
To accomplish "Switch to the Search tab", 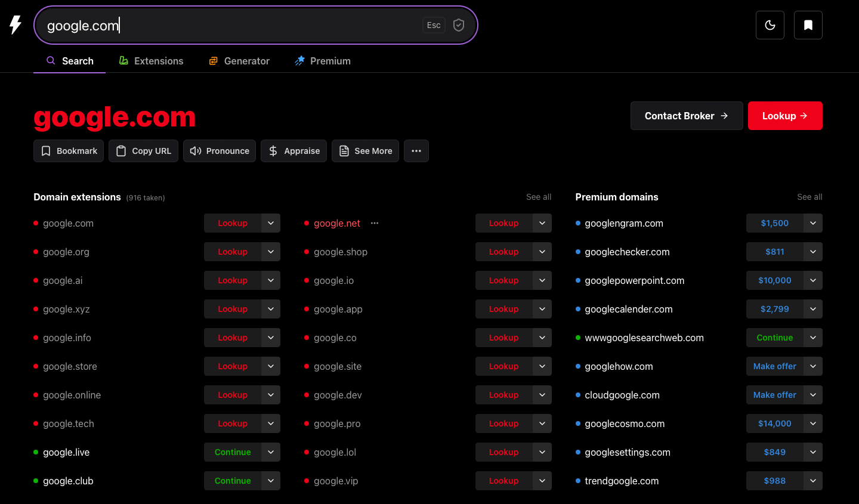I will click(x=70, y=61).
